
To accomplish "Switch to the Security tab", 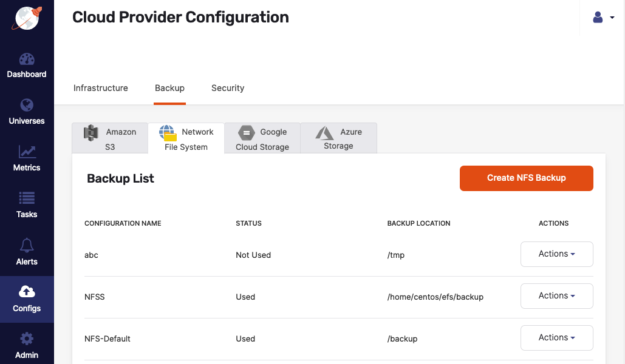I will point(228,88).
